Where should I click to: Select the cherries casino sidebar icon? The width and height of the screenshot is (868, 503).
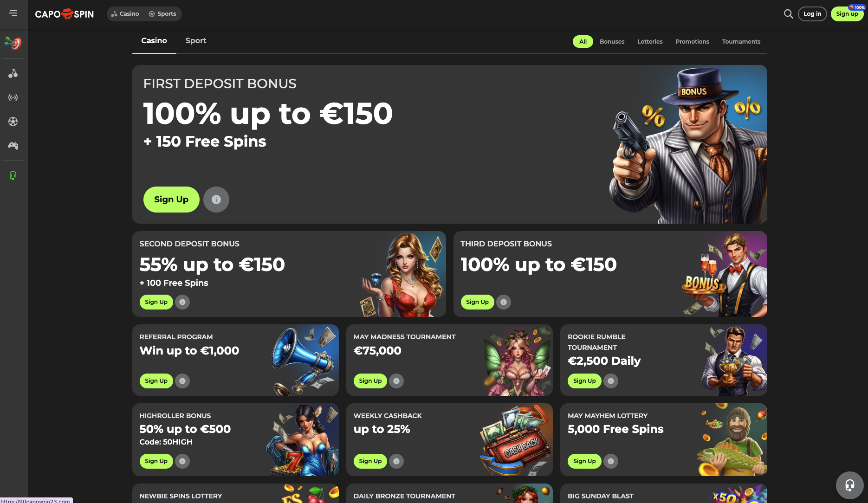(x=13, y=73)
